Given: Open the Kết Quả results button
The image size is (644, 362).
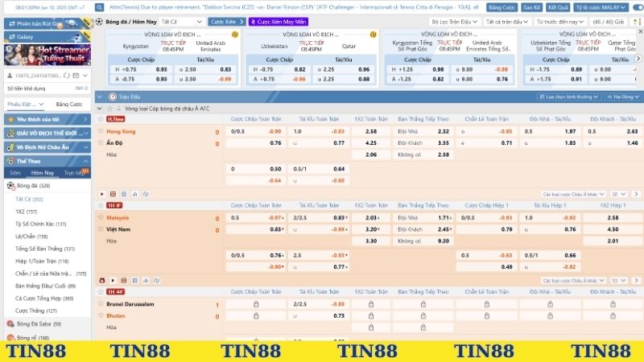Looking at the screenshot, I should coord(558,7).
